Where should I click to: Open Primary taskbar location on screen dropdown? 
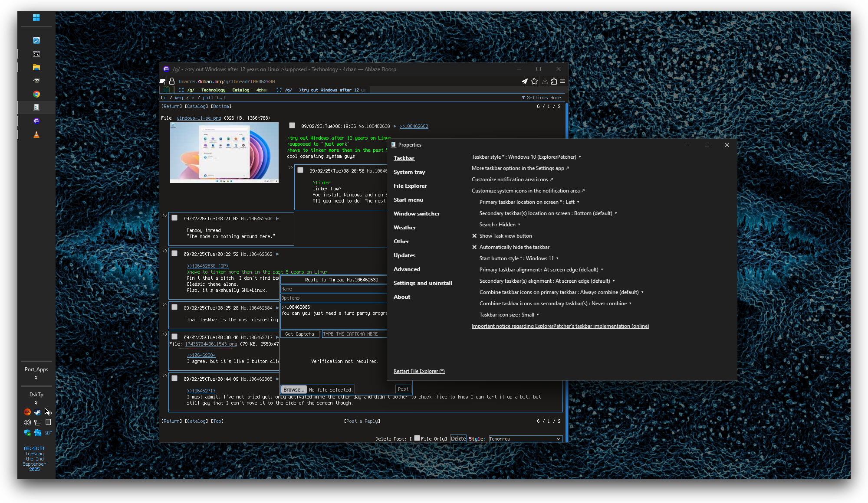tap(529, 202)
